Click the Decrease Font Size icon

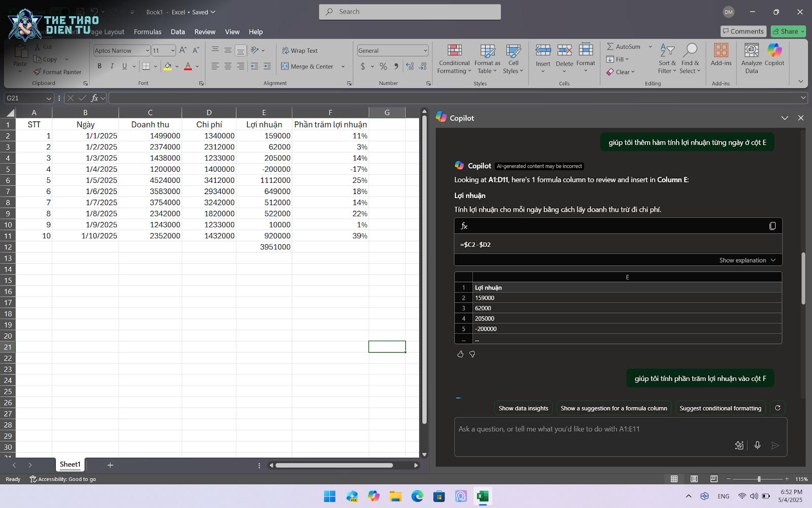(196, 50)
